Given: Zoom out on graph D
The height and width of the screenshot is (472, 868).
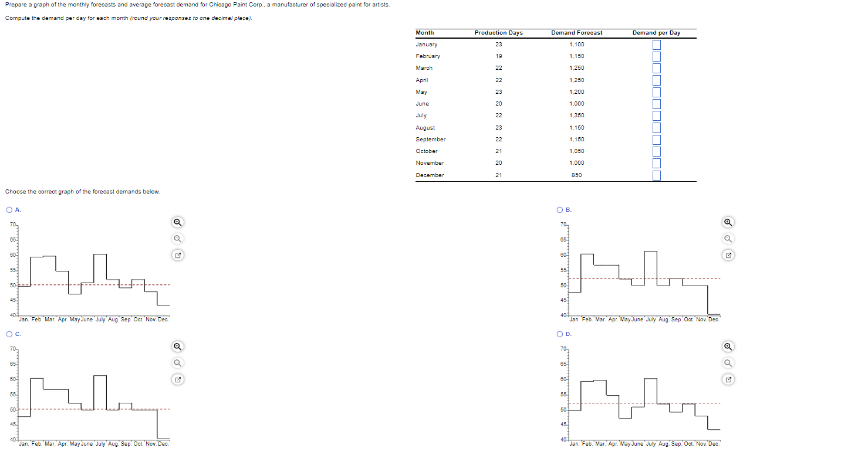Looking at the screenshot, I should [728, 362].
